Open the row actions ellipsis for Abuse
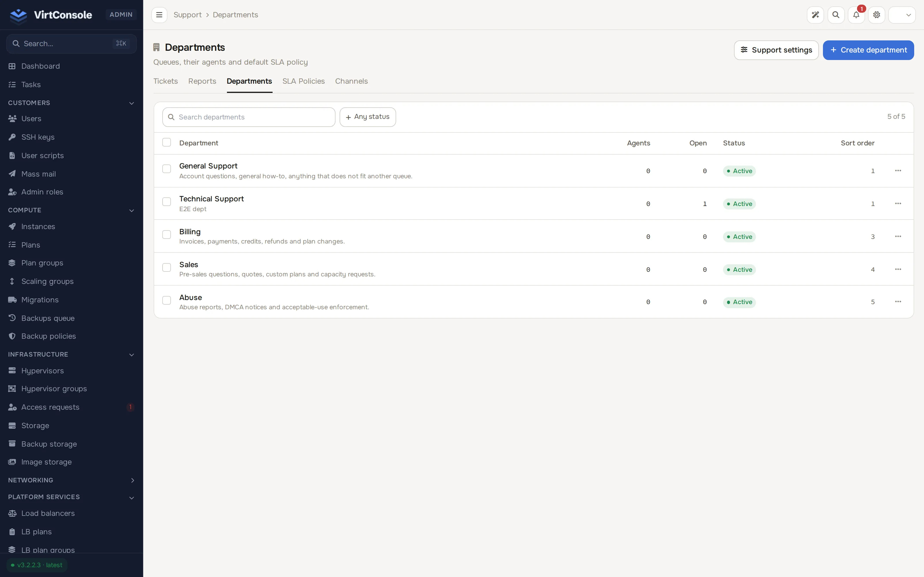Image resolution: width=924 pixels, height=577 pixels. [x=898, y=302]
